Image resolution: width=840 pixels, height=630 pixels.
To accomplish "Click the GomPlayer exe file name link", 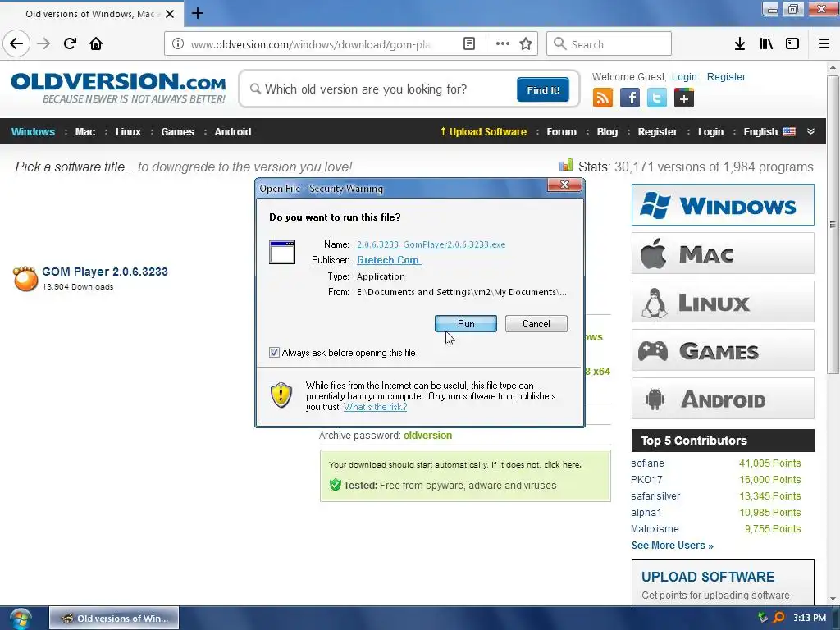I will [x=431, y=244].
